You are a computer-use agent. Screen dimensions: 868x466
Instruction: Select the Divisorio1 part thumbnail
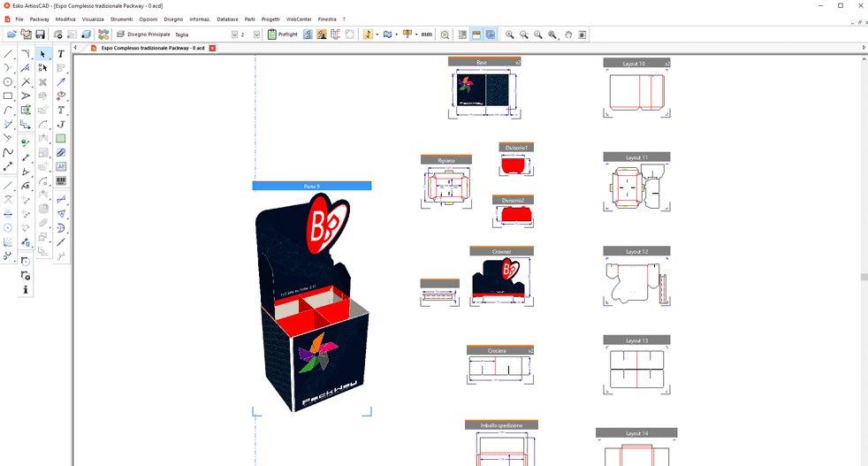pyautogui.click(x=516, y=159)
